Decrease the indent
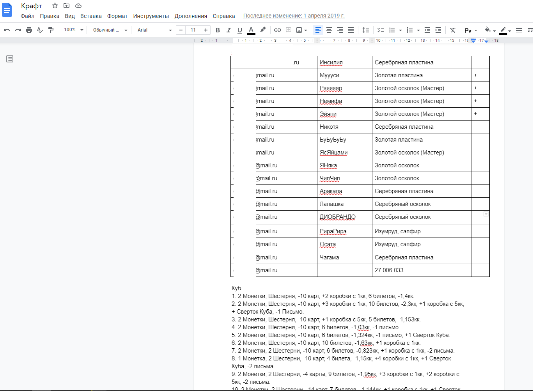535x392 pixels. [427, 30]
